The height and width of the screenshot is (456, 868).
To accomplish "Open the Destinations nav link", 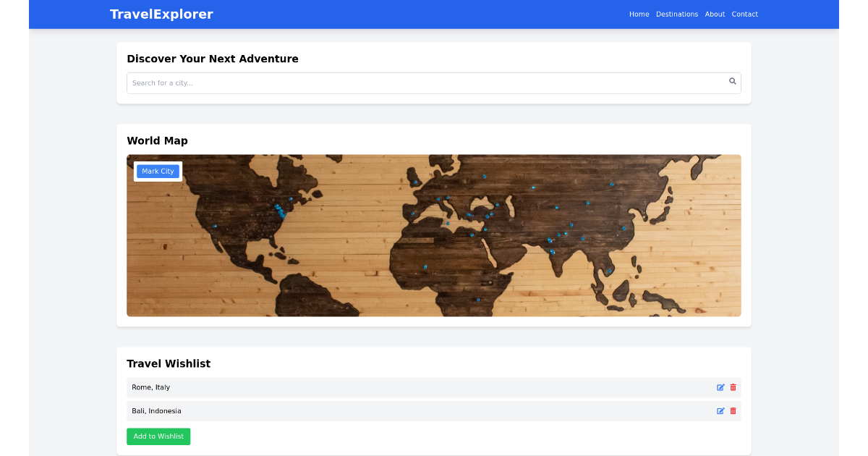I will point(677,14).
